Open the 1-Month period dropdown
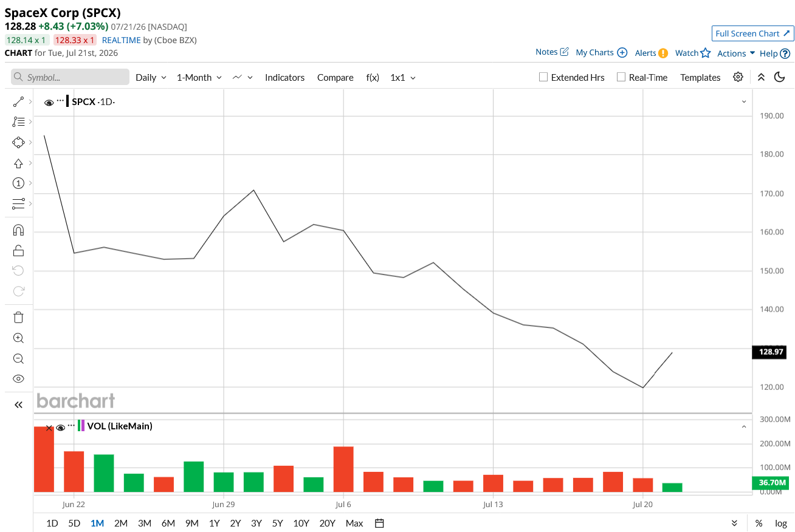 199,77
